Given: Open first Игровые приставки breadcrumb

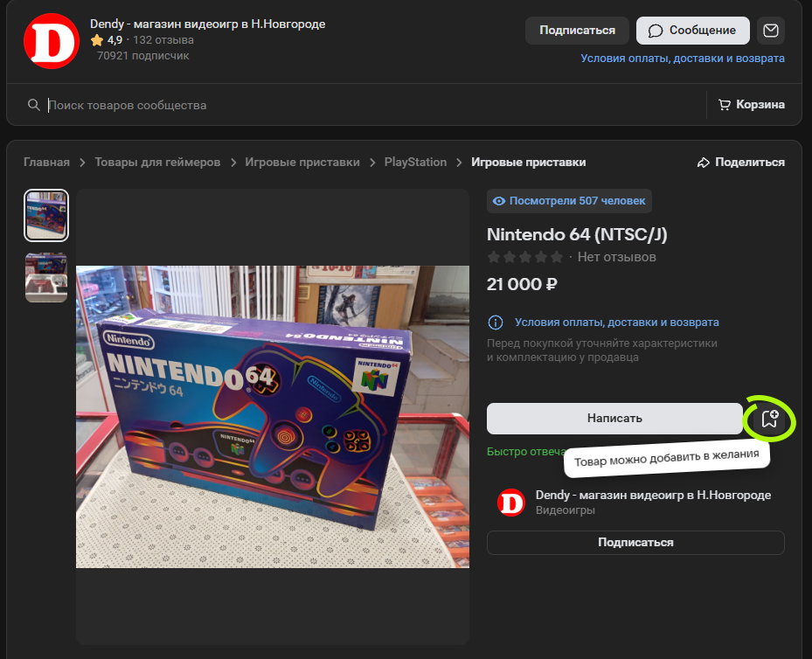Looking at the screenshot, I should coord(302,163).
